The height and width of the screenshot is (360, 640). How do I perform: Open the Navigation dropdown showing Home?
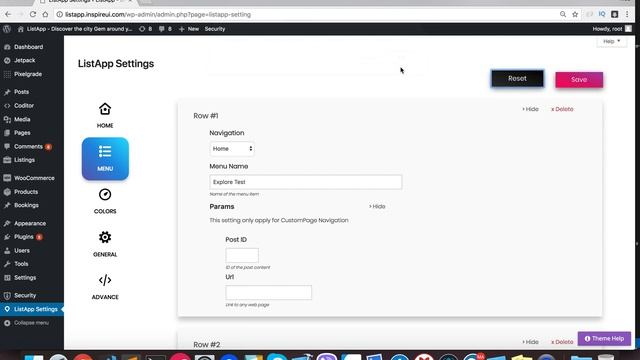[x=232, y=149]
